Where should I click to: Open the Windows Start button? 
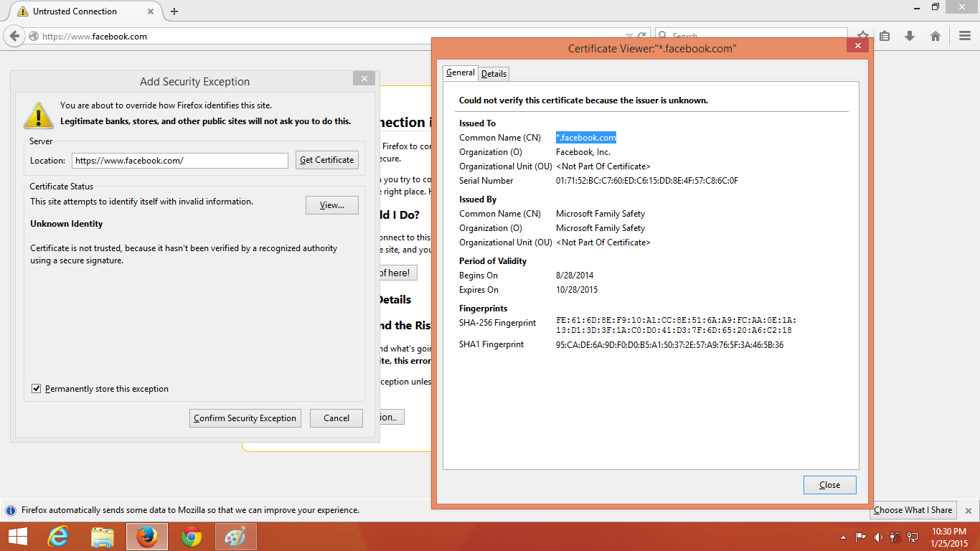17,537
